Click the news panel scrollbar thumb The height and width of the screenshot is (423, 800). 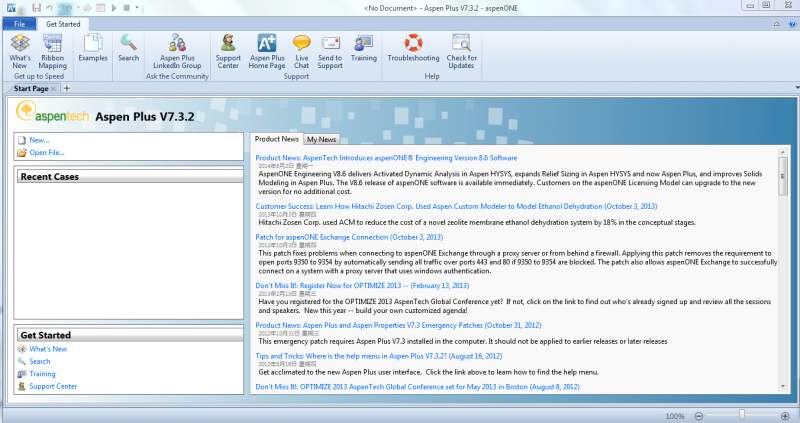[783, 177]
